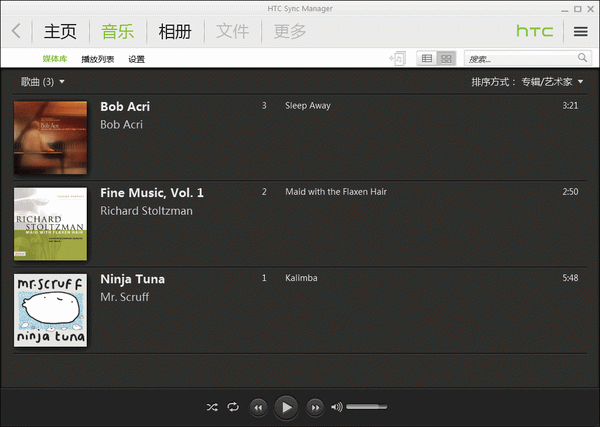
Task: Go back with the left arrow icon
Action: click(x=16, y=31)
